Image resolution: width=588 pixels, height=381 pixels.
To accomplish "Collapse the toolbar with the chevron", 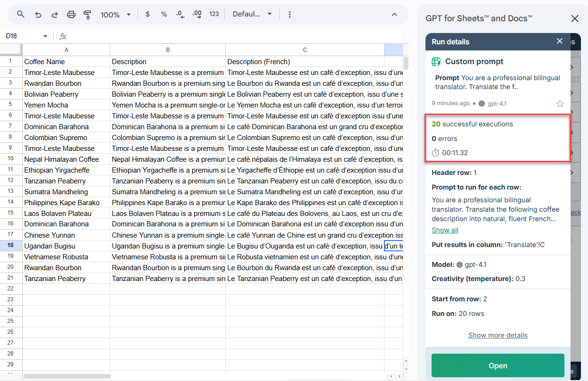I will click(x=394, y=15).
